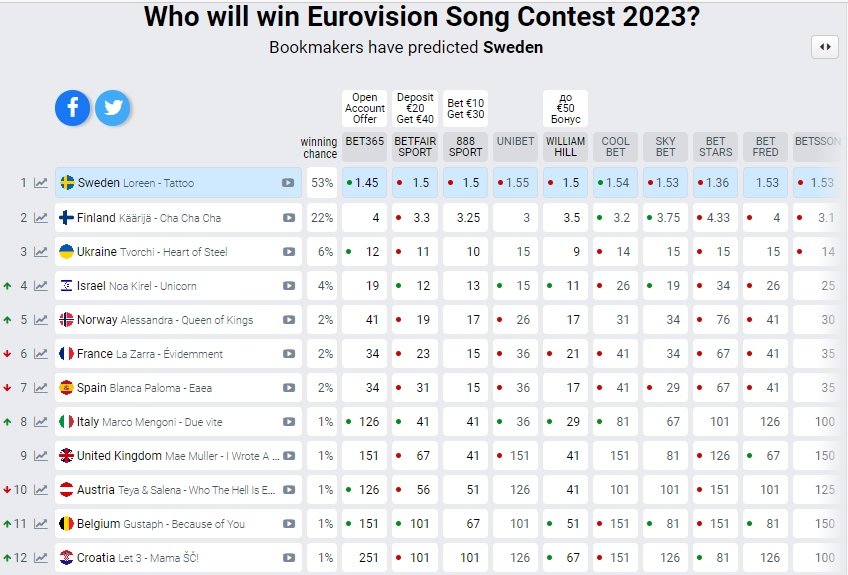
Task: Play the video for Italy's Due vite
Action: pos(288,422)
